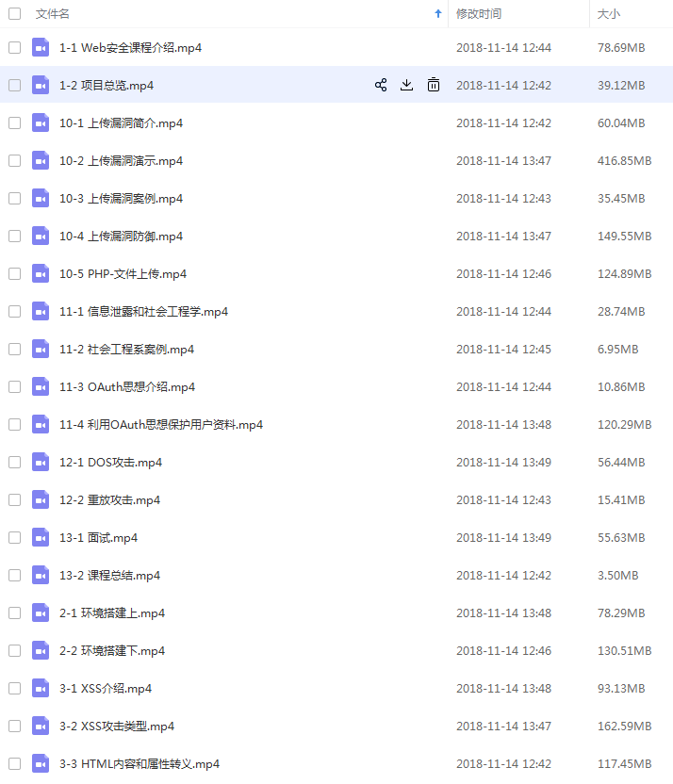Click video icon of 10-1 上传漏洞简介.mp4
Image resolution: width=673 pixels, height=784 pixels.
(41, 123)
